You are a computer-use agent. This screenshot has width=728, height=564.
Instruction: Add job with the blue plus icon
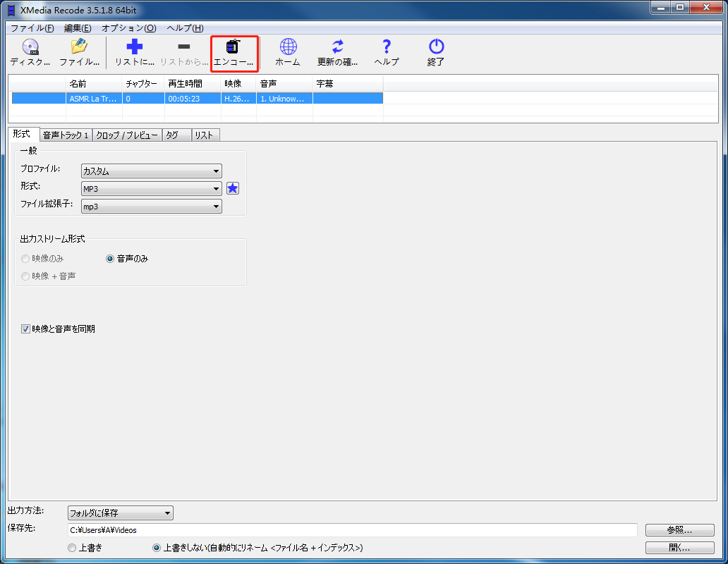tap(135, 52)
